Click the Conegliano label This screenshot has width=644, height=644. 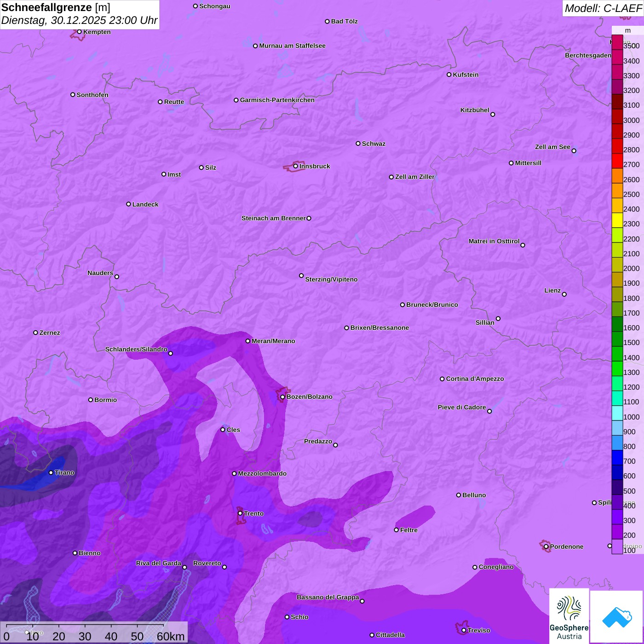tap(496, 567)
